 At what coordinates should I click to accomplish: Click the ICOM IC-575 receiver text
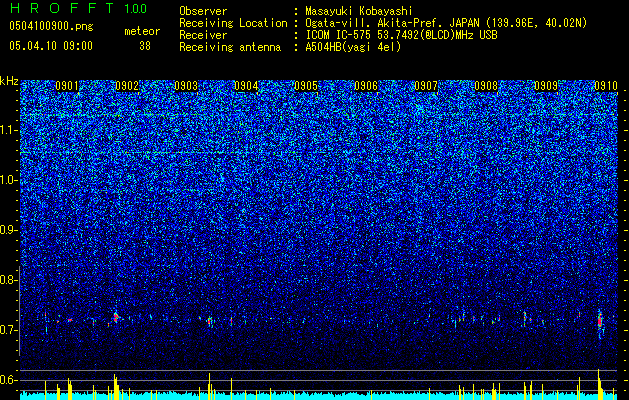click(401, 35)
